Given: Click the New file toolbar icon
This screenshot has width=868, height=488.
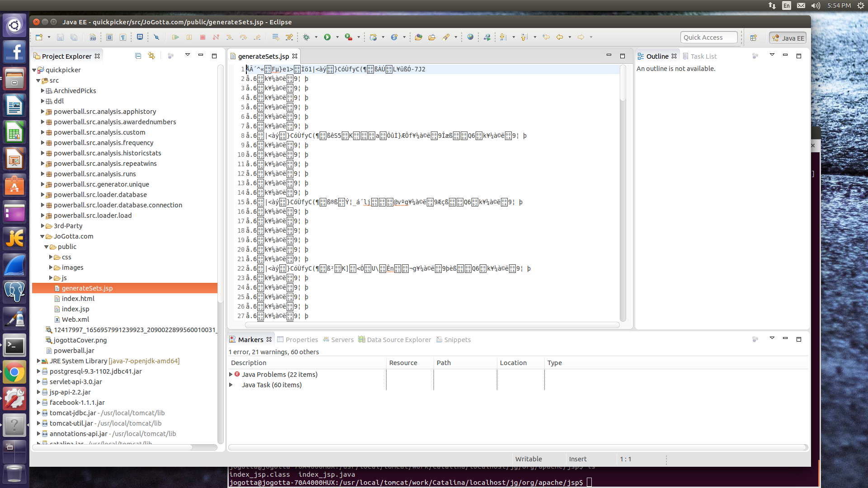Looking at the screenshot, I should coord(39,37).
